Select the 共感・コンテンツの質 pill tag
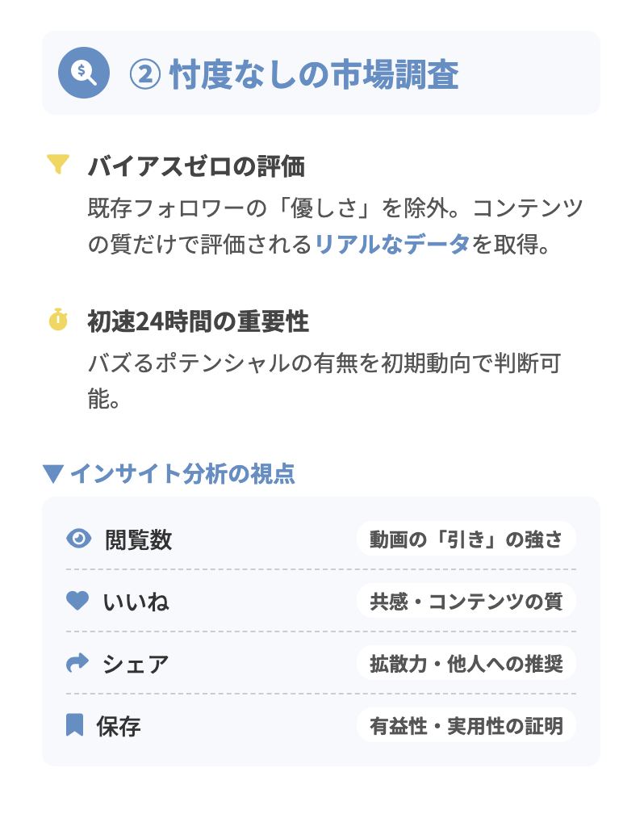 pyautogui.click(x=466, y=601)
